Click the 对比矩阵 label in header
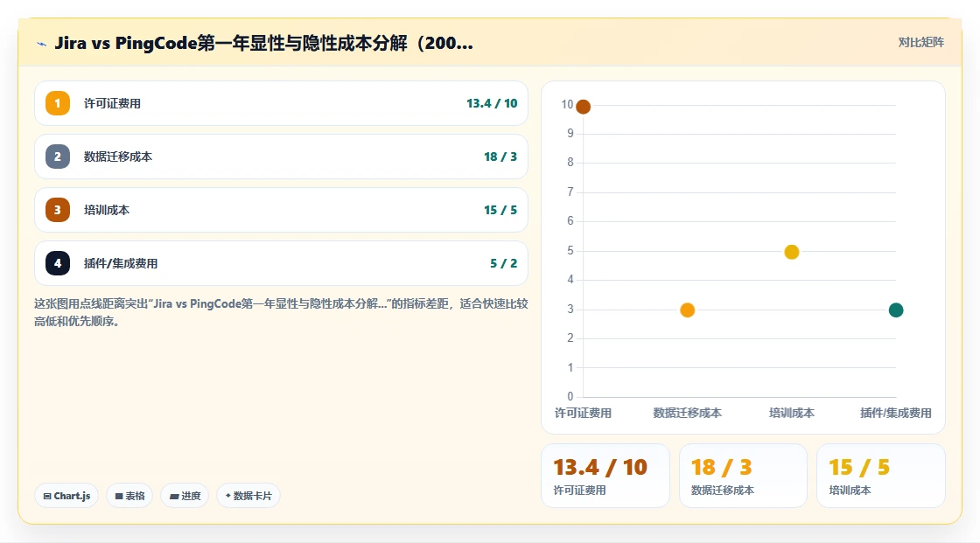The height and width of the screenshot is (543, 980). [921, 43]
